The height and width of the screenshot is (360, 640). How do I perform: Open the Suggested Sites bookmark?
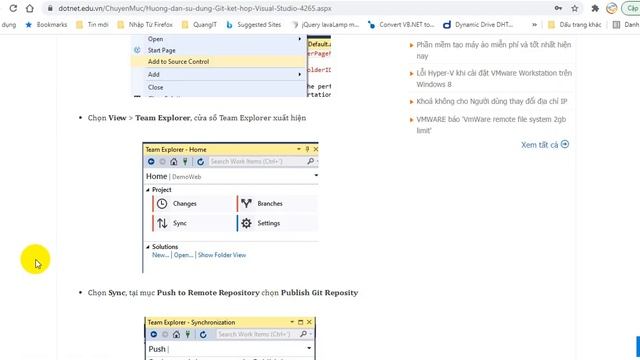coord(254,24)
